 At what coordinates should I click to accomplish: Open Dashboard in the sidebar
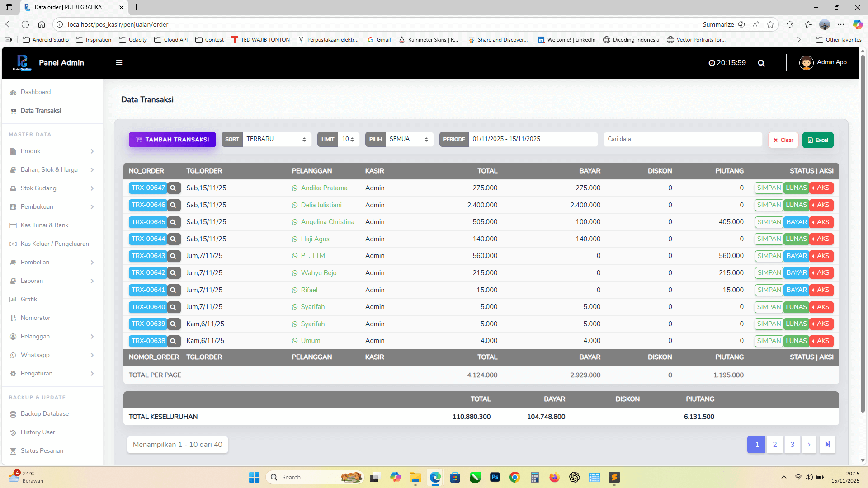click(x=36, y=92)
